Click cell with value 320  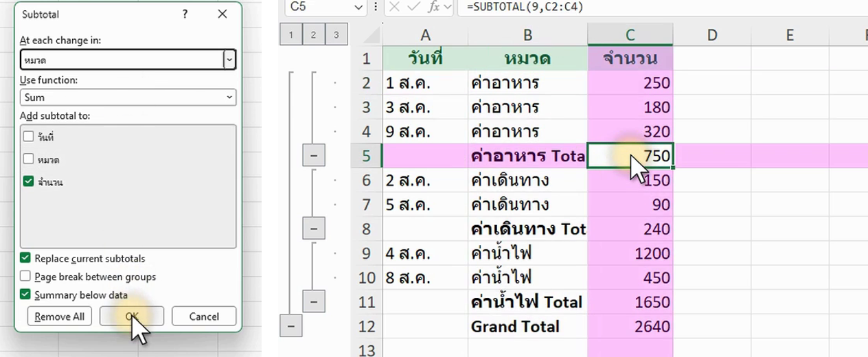point(630,132)
